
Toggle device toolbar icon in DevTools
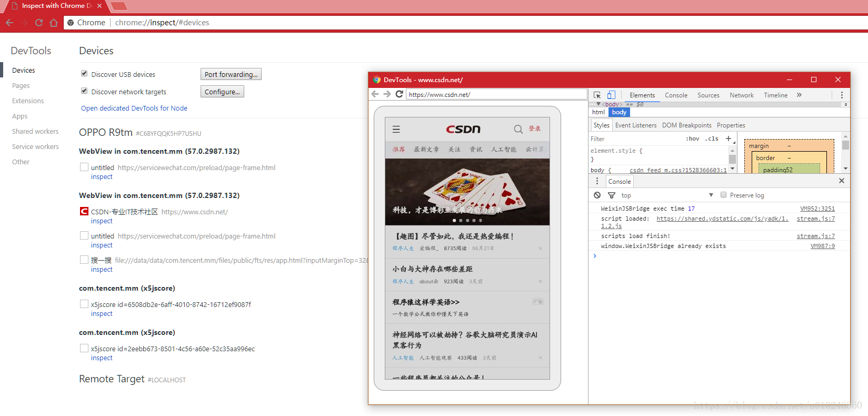pyautogui.click(x=611, y=95)
